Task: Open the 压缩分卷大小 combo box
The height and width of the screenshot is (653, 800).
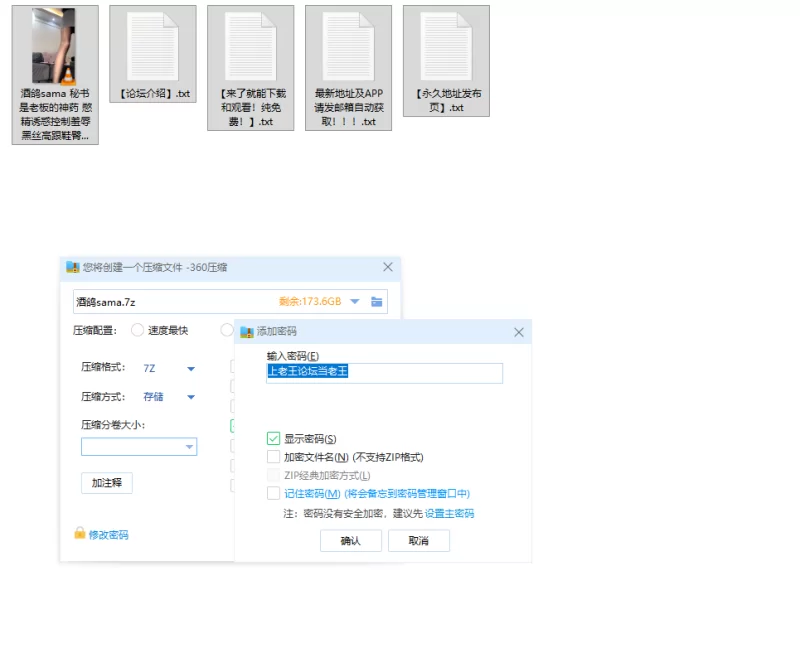Action: (x=188, y=448)
